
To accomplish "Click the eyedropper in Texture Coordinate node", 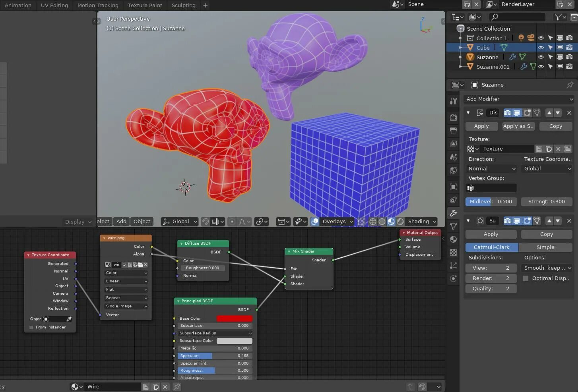I will (69, 319).
